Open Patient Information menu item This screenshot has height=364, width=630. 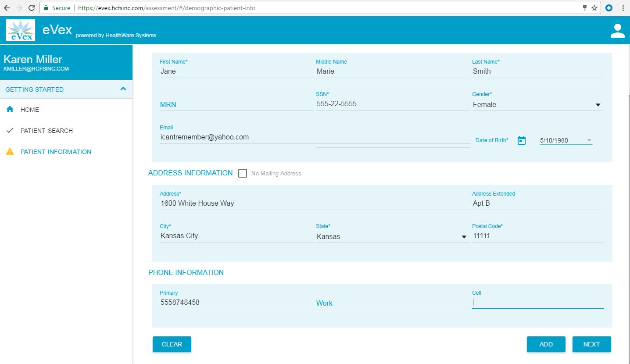point(56,152)
